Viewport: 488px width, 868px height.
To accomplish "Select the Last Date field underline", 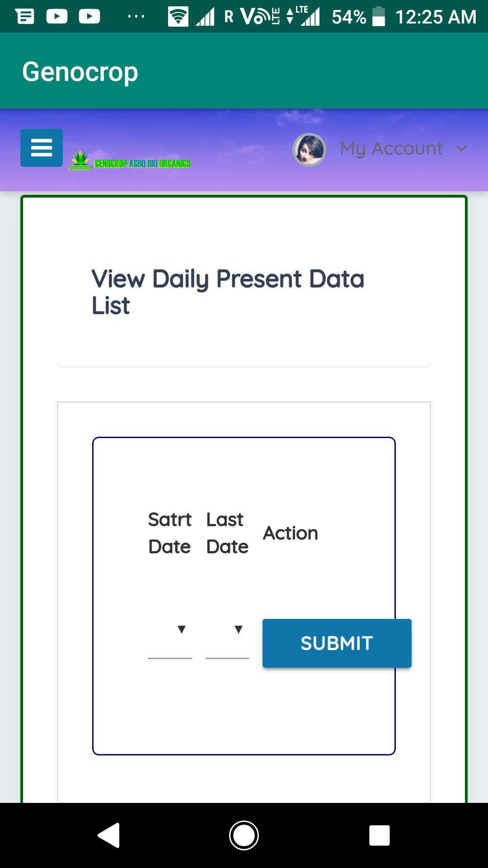I will (x=227, y=658).
